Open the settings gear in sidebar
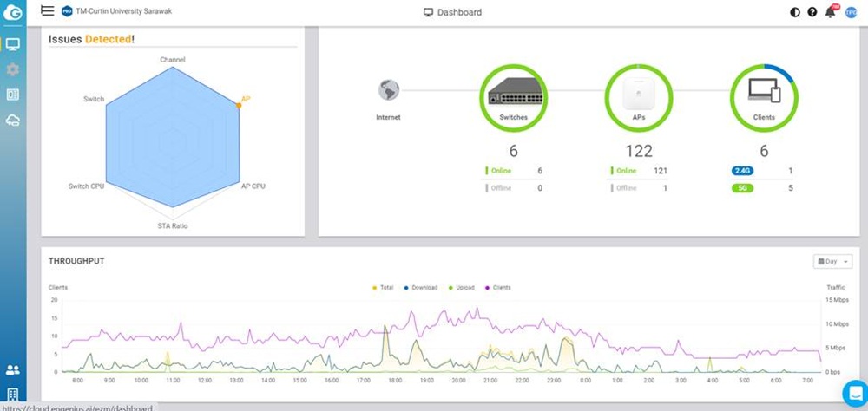 tap(13, 69)
